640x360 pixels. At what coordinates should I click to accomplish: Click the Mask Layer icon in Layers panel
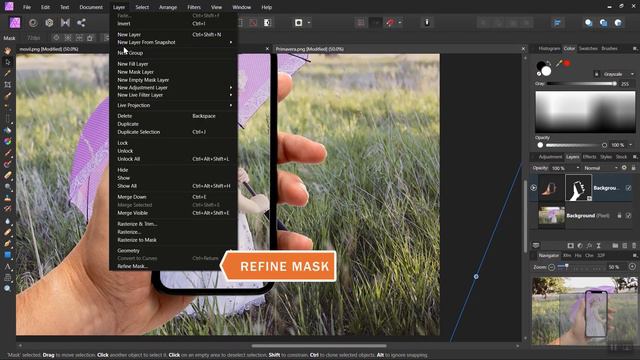point(571,246)
